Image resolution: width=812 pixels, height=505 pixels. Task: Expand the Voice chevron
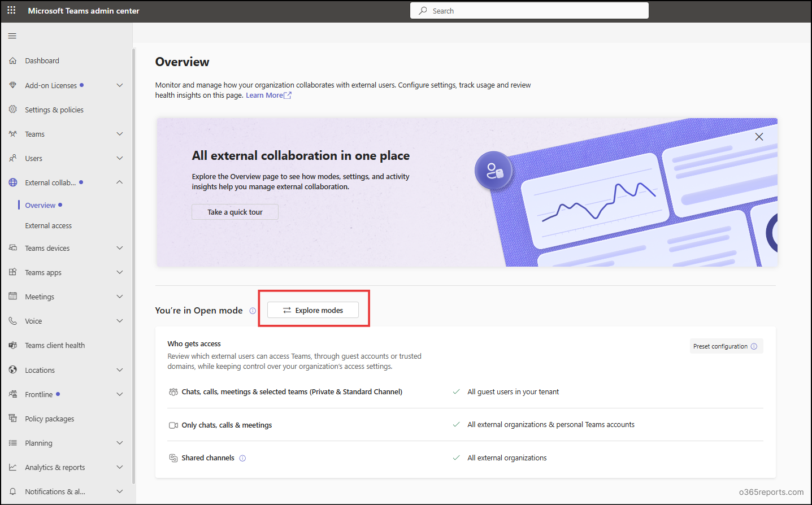(x=120, y=321)
